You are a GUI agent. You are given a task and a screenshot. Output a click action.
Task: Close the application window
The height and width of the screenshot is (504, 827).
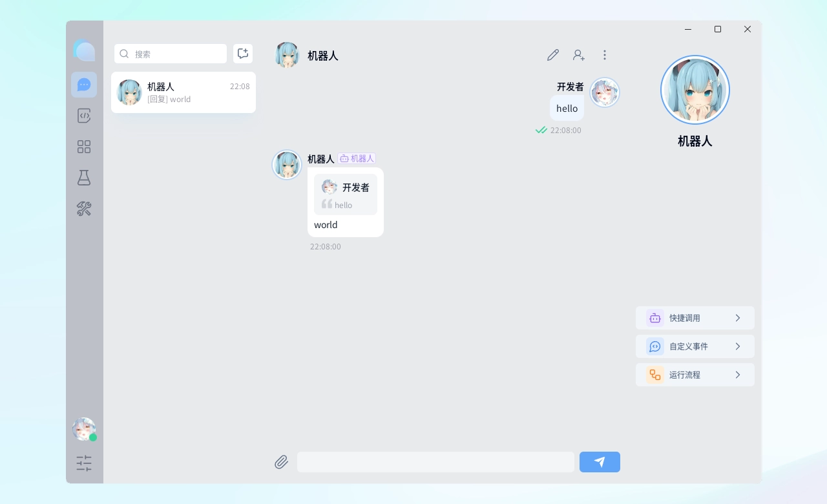pyautogui.click(x=748, y=29)
